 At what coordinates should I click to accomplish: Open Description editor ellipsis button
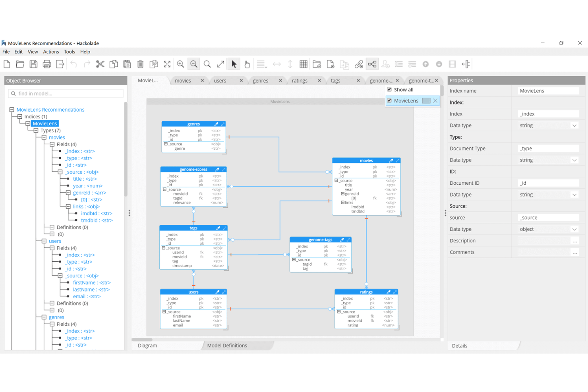click(x=575, y=241)
